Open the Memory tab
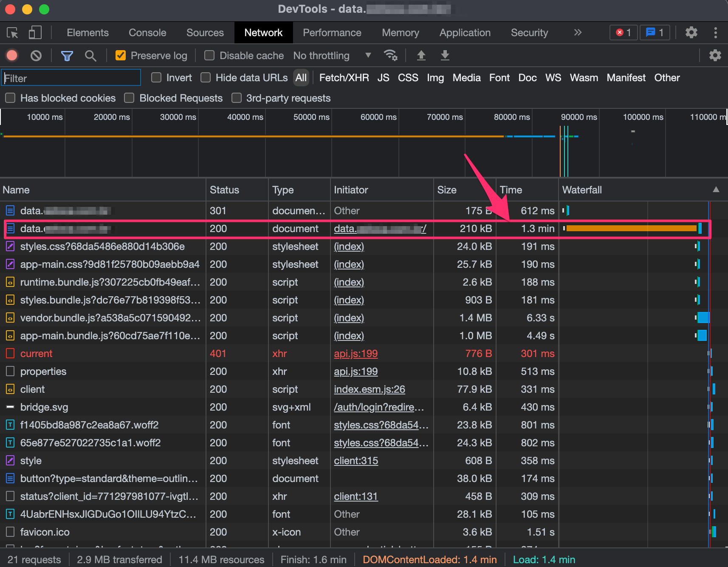The image size is (728, 567). (401, 33)
